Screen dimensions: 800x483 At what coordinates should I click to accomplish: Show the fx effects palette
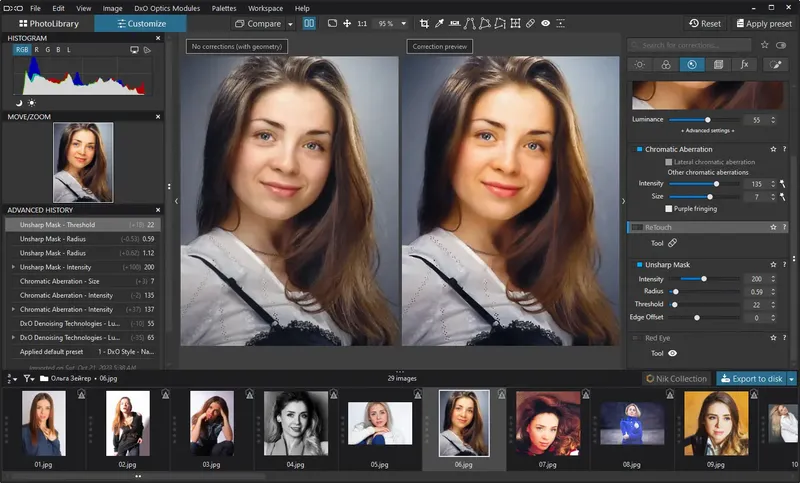click(x=744, y=64)
